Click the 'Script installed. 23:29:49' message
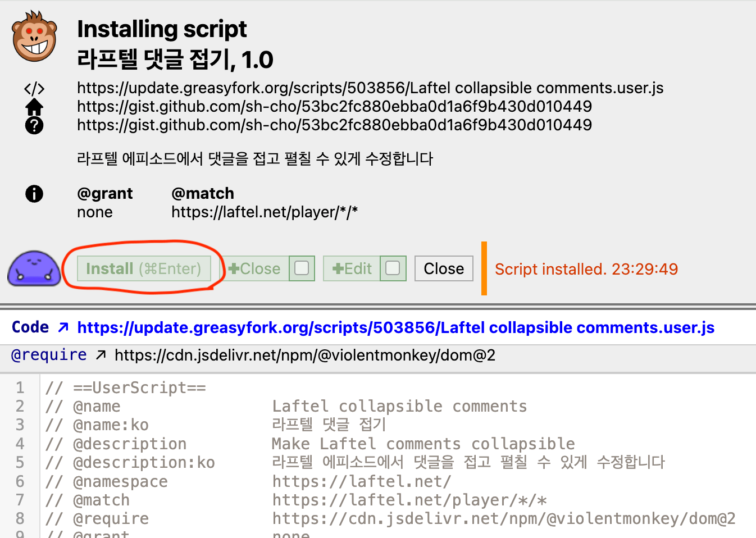This screenshot has width=756, height=538. click(586, 269)
